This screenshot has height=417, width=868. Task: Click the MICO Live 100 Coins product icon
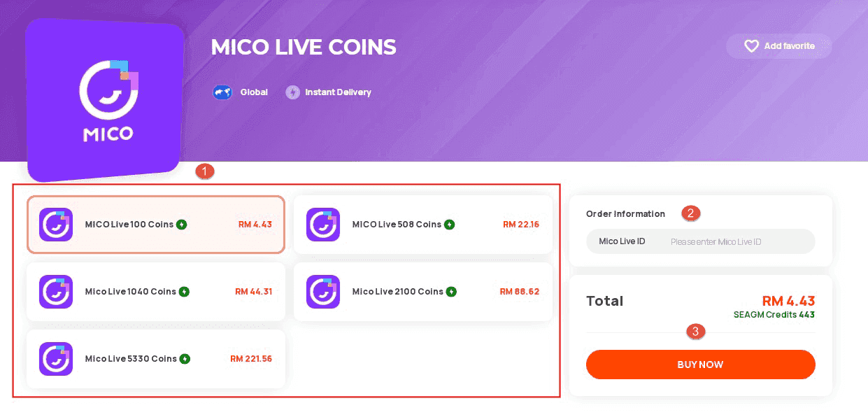click(56, 225)
